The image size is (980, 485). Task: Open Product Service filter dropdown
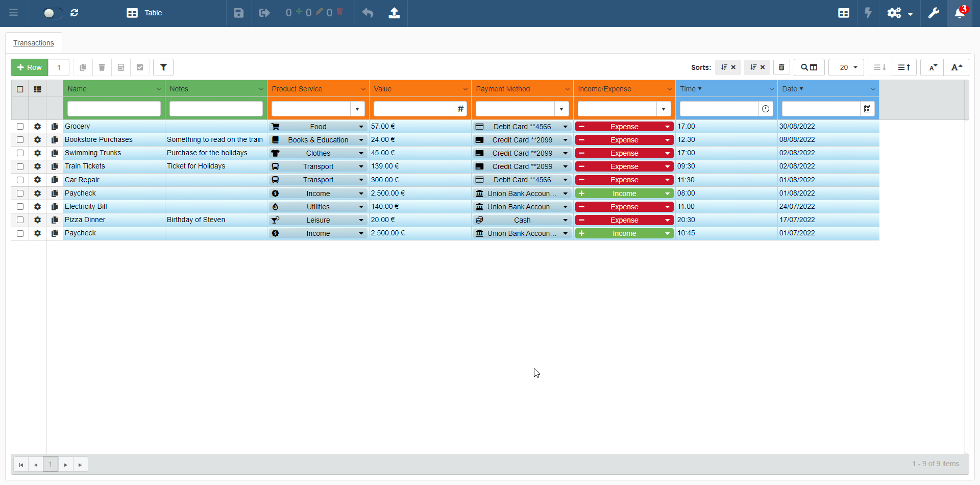click(357, 109)
